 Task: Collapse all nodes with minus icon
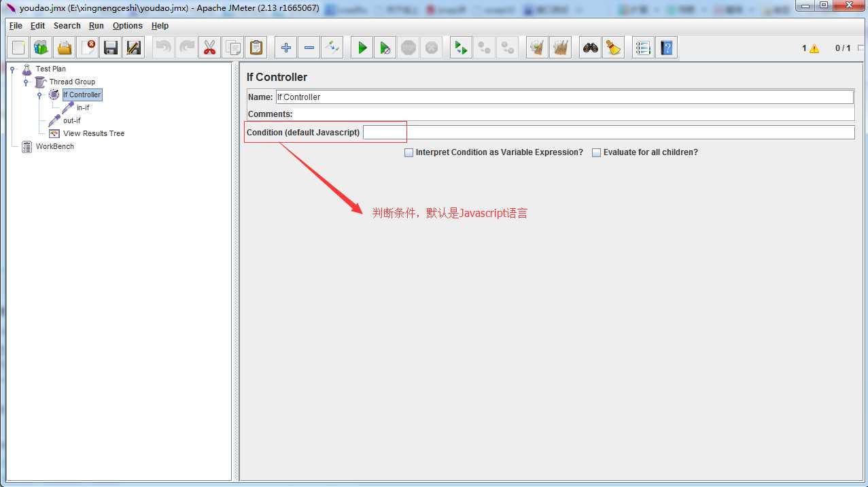point(309,48)
